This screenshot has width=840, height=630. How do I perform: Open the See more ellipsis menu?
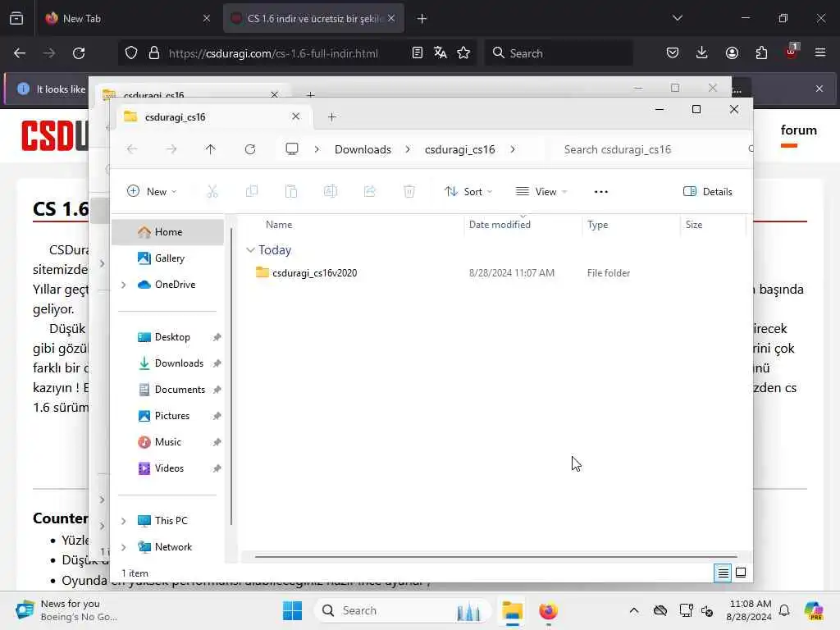(601, 192)
